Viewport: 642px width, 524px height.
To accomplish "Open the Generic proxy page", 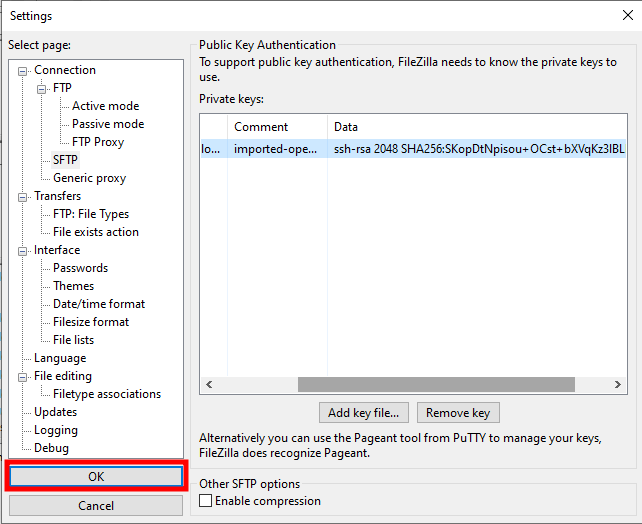I will click(89, 178).
